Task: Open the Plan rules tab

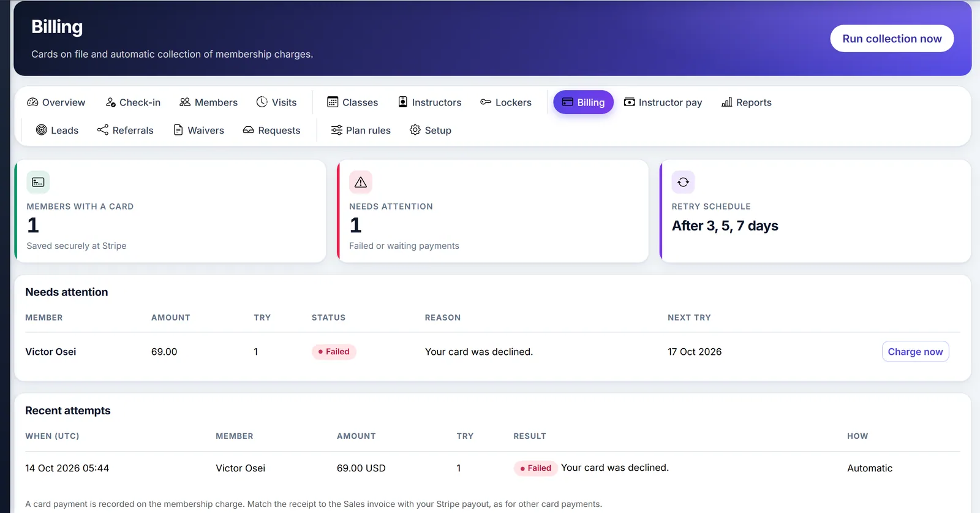Action: coord(361,130)
